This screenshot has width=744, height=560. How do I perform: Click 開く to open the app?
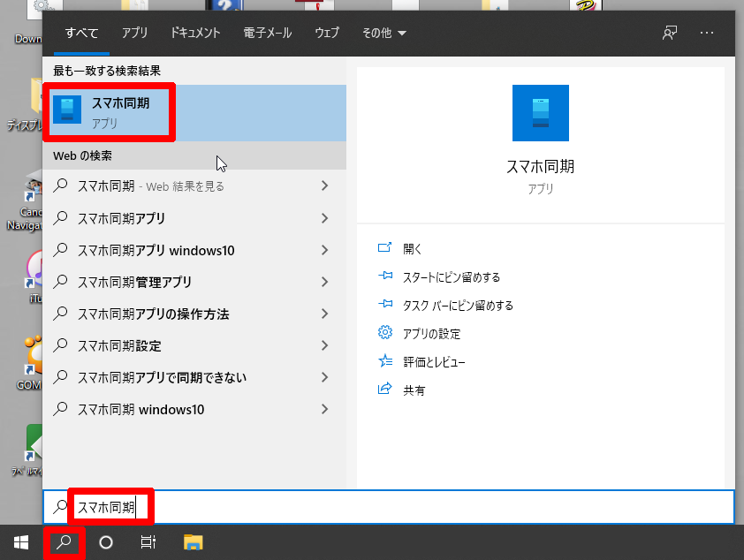click(x=412, y=248)
